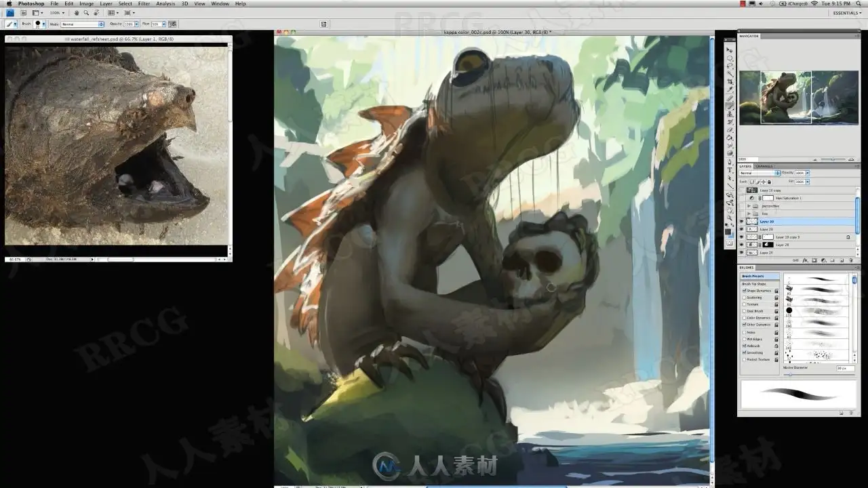Select the Paint Bucket tool
The image size is (868, 488).
point(730,138)
